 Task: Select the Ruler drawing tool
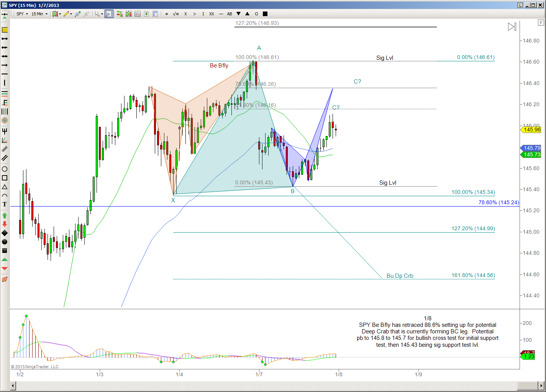coord(5,30)
